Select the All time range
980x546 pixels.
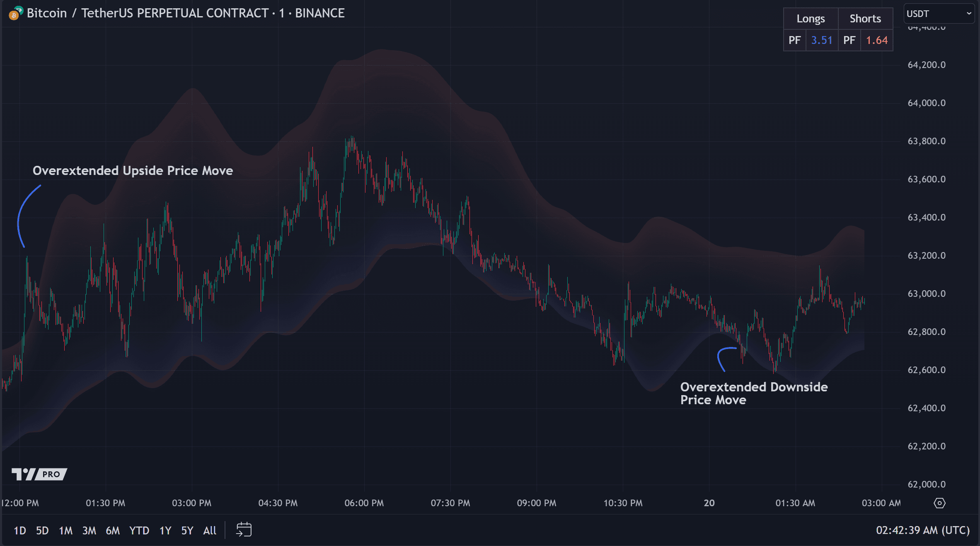(210, 530)
